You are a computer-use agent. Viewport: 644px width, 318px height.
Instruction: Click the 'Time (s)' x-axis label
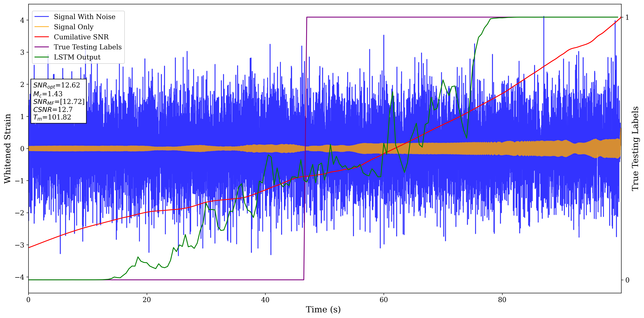pos(323,309)
